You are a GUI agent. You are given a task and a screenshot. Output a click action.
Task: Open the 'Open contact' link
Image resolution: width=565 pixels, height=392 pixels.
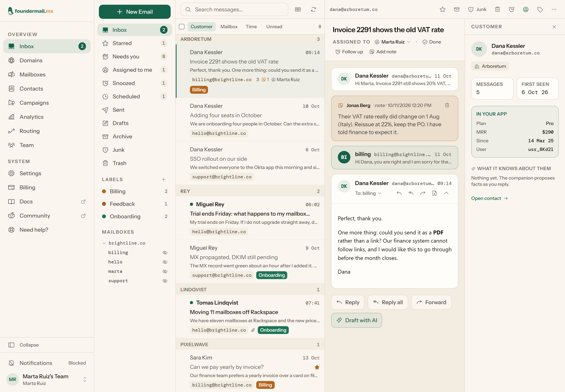pyautogui.click(x=489, y=198)
